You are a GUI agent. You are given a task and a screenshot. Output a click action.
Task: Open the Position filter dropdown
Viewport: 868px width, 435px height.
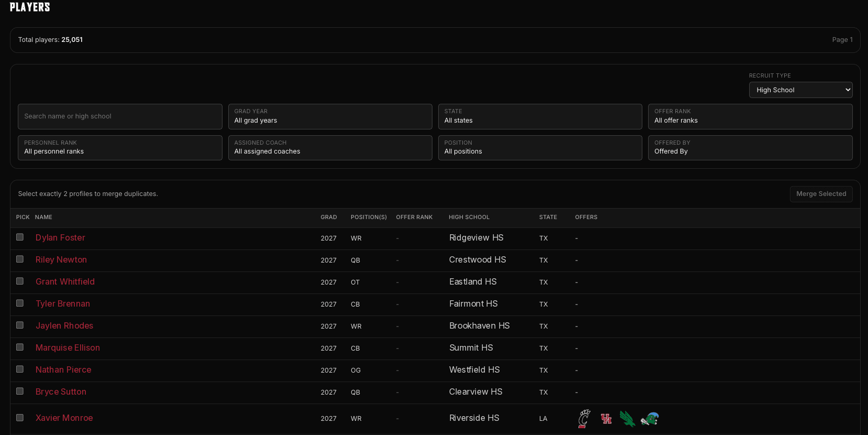pyautogui.click(x=540, y=148)
